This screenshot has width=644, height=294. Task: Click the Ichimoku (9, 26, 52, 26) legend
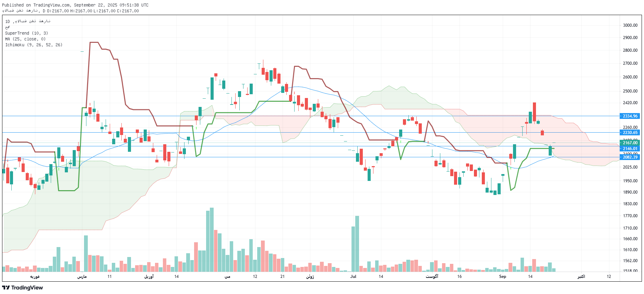tap(34, 45)
